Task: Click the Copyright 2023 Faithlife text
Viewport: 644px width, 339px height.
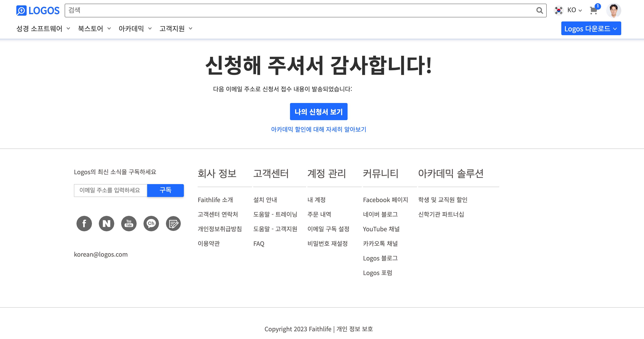Action: point(298,329)
